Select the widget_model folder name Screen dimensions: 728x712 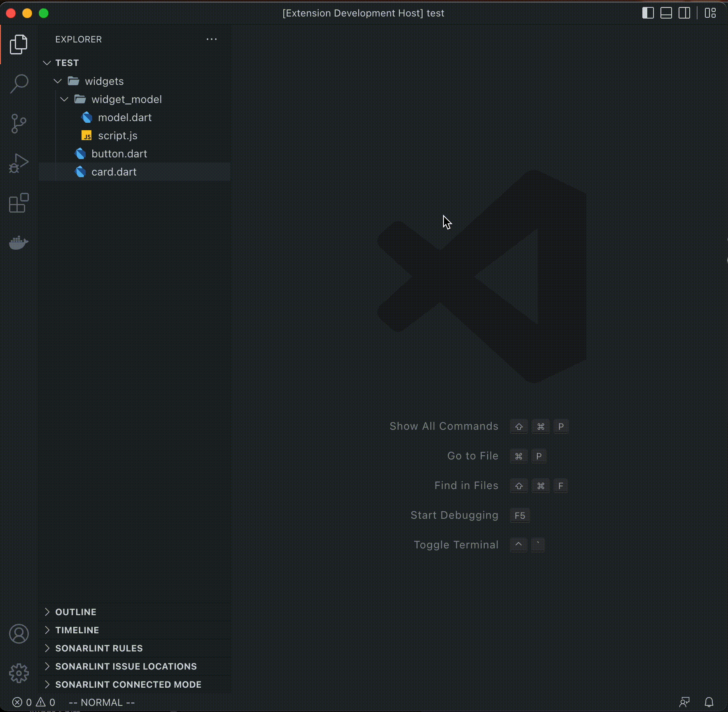[x=126, y=99]
